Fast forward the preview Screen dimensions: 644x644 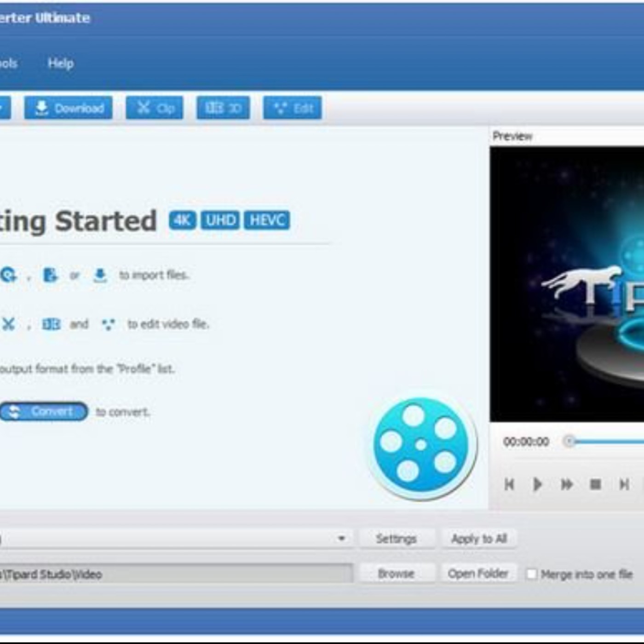(x=567, y=484)
